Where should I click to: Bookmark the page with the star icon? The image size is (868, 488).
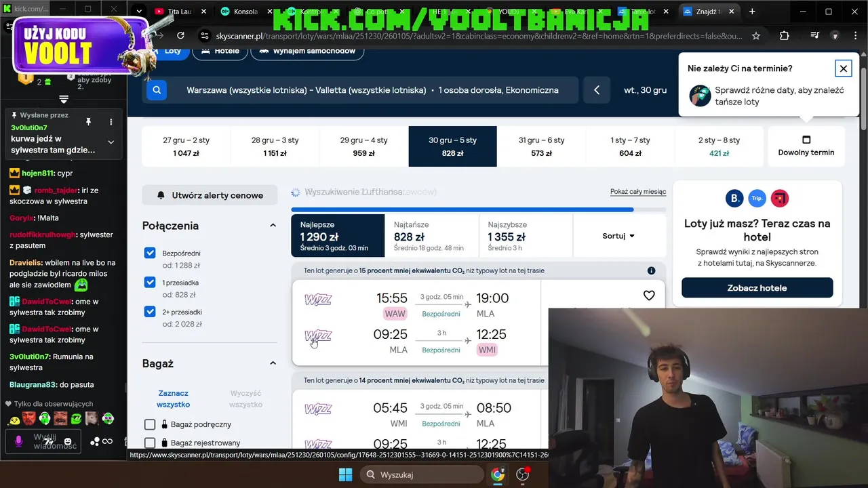[756, 35]
